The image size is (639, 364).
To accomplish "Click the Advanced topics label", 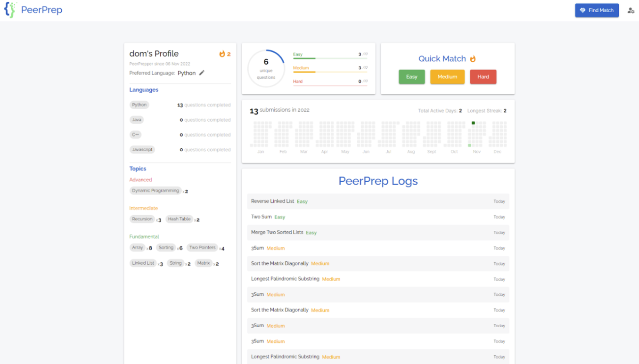I will pyautogui.click(x=140, y=180).
